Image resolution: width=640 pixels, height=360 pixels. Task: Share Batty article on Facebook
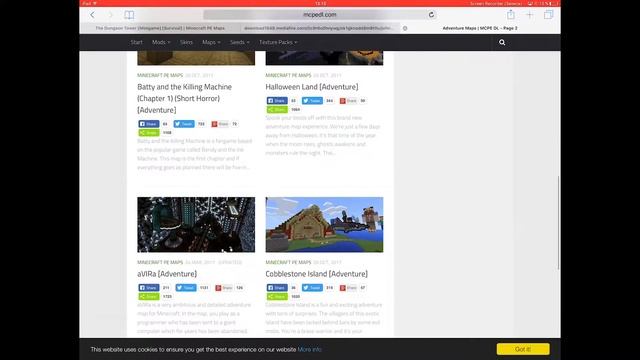[x=149, y=124]
